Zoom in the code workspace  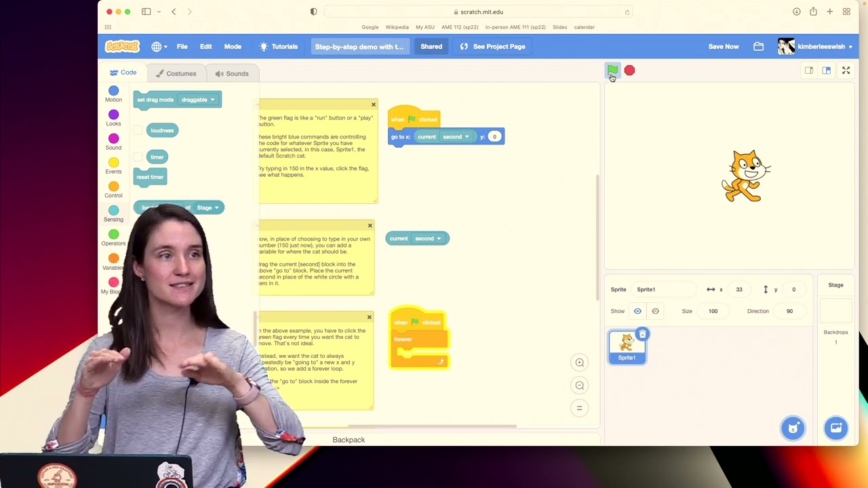[x=580, y=363]
